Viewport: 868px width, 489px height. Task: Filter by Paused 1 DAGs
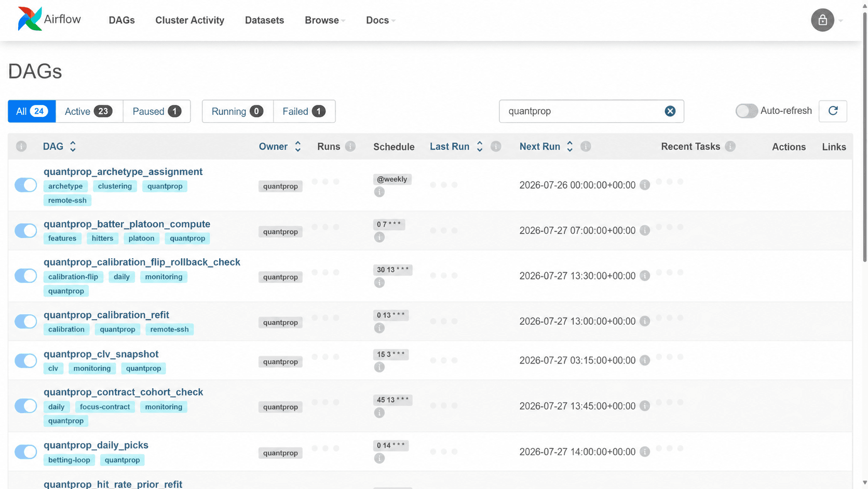157,111
